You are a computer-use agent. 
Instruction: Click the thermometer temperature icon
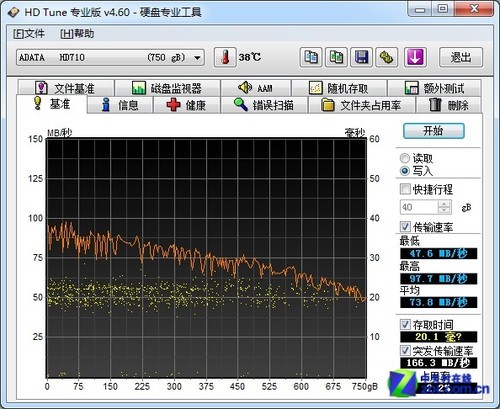(225, 57)
